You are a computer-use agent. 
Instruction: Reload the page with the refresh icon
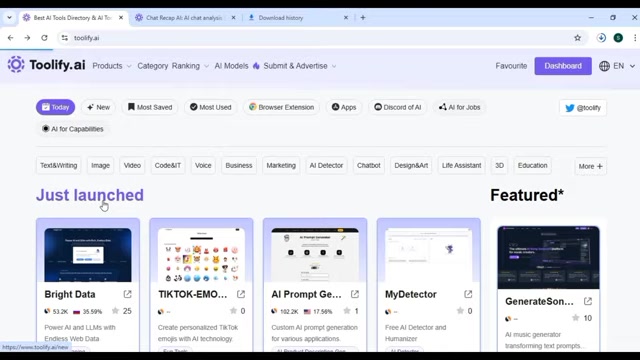point(44,38)
